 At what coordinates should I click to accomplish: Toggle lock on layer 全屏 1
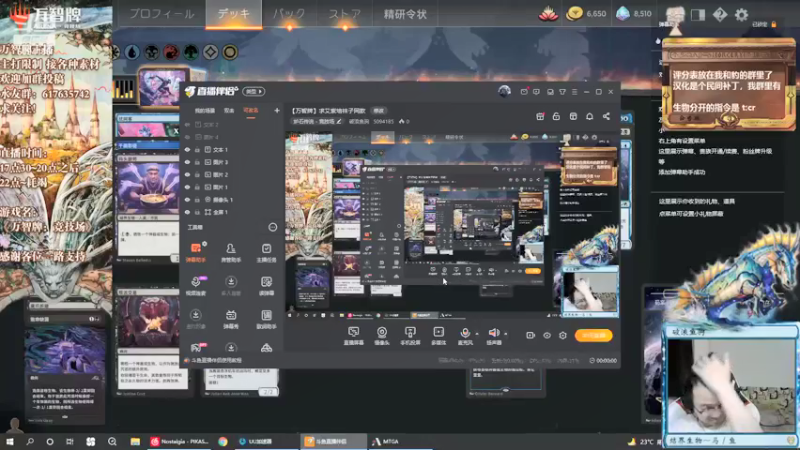pos(197,212)
